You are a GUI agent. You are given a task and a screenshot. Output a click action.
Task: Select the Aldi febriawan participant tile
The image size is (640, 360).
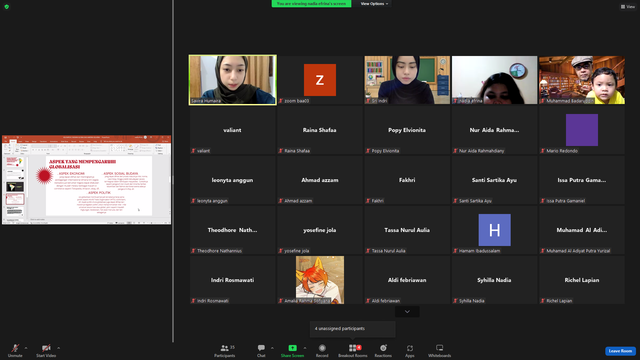[407, 280]
